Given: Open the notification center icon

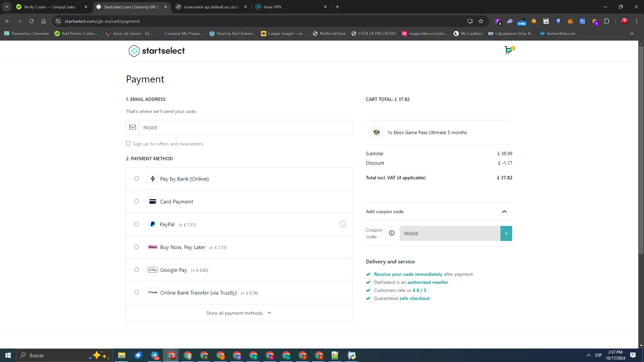Looking at the screenshot, I should coord(633,355).
